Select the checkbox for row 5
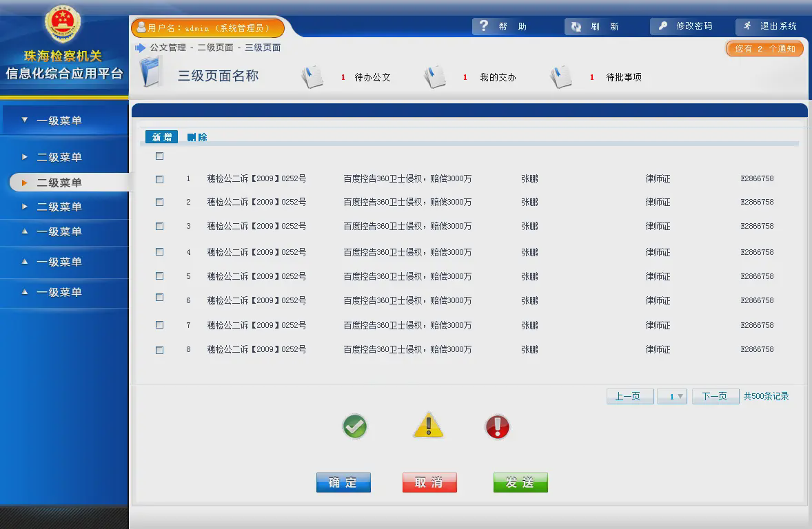 click(160, 276)
